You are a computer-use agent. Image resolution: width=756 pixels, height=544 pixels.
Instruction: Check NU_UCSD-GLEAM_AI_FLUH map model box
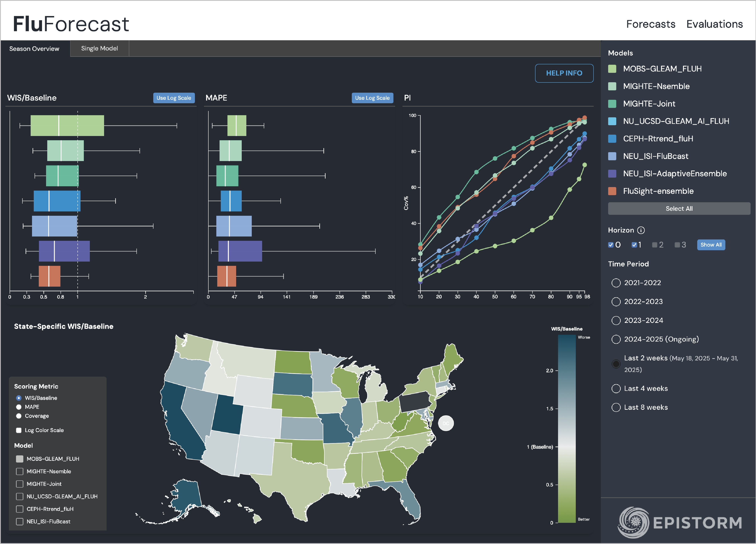click(20, 497)
